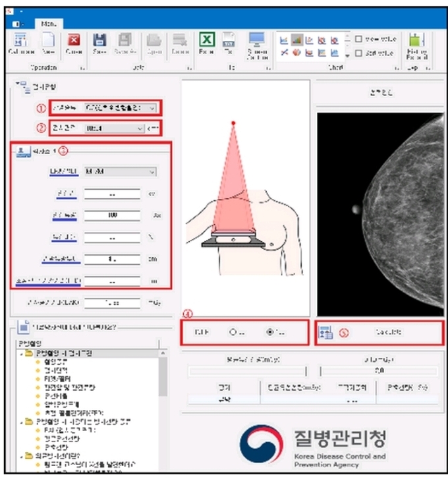Click the calculator icon left of Calculate button
Screen dimensions: 448x479
coord(325,332)
